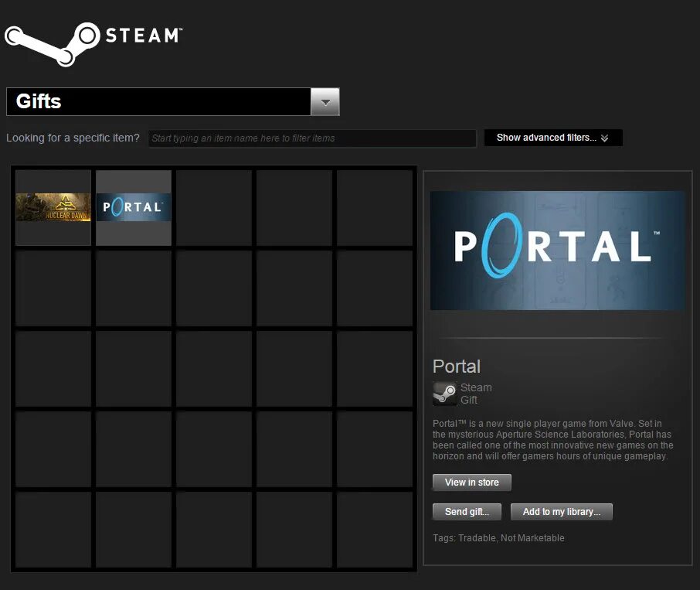This screenshot has width=700, height=590.
Task: Expand Show advanced filters
Action: pos(553,138)
